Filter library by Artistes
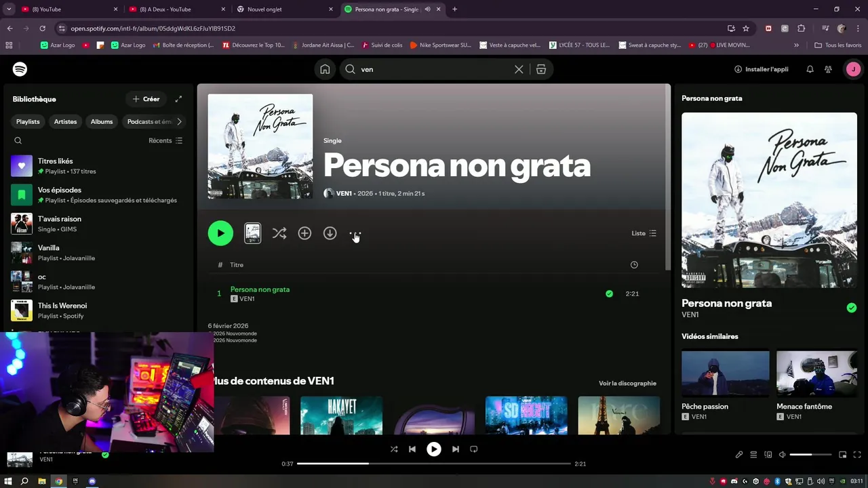Image resolution: width=868 pixels, height=488 pixels. click(x=65, y=121)
